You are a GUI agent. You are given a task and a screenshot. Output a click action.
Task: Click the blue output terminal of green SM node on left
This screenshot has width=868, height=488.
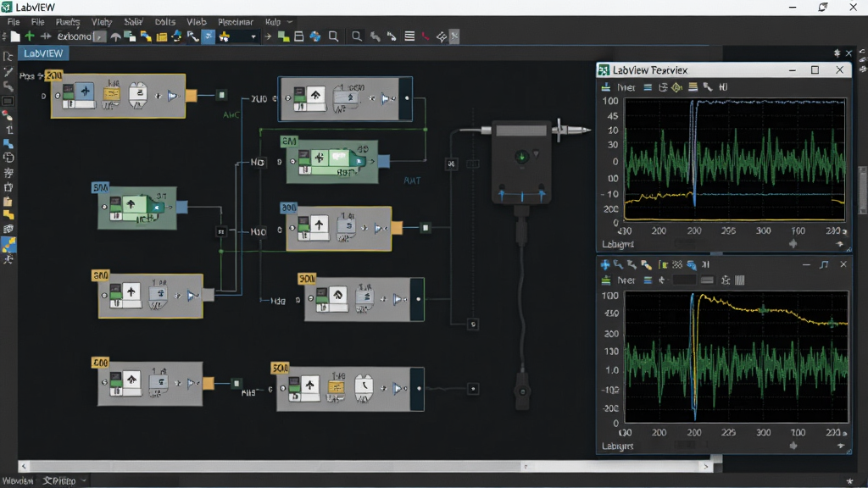[181, 208]
